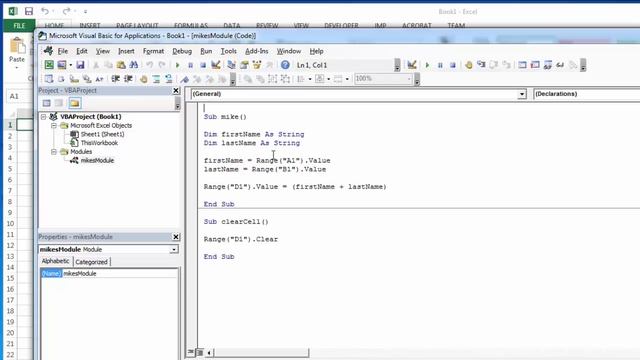
Task: Switch to the Categorized properties tab
Action: 91,262
